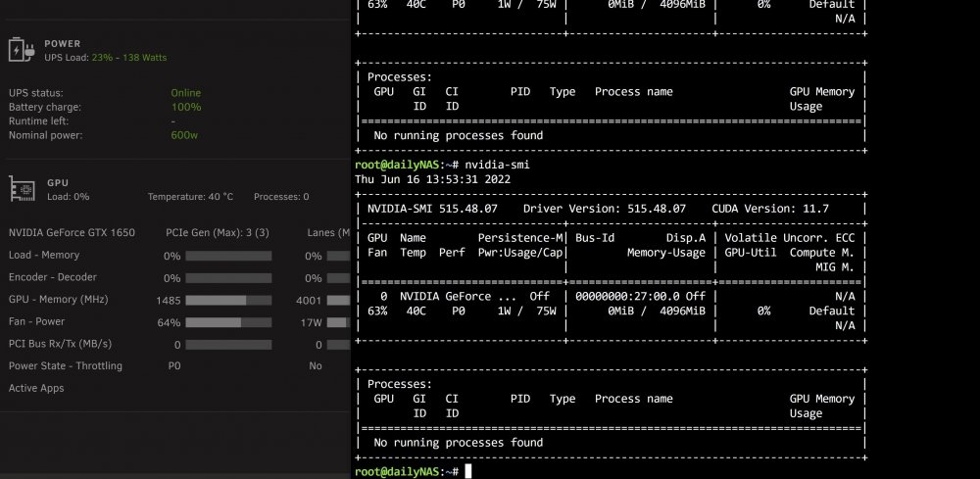Select the POWER section heading
Screen dimensions: 980x479
coord(63,44)
